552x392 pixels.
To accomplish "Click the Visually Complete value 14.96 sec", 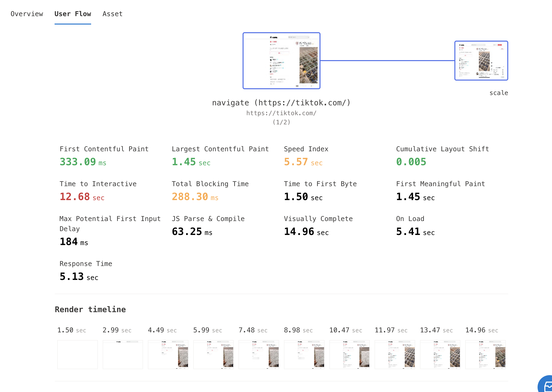I will 306,232.
